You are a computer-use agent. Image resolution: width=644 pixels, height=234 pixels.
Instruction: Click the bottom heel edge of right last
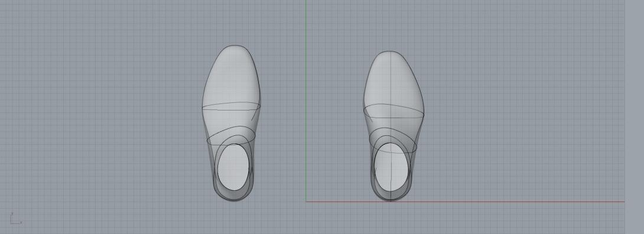[x=391, y=200]
